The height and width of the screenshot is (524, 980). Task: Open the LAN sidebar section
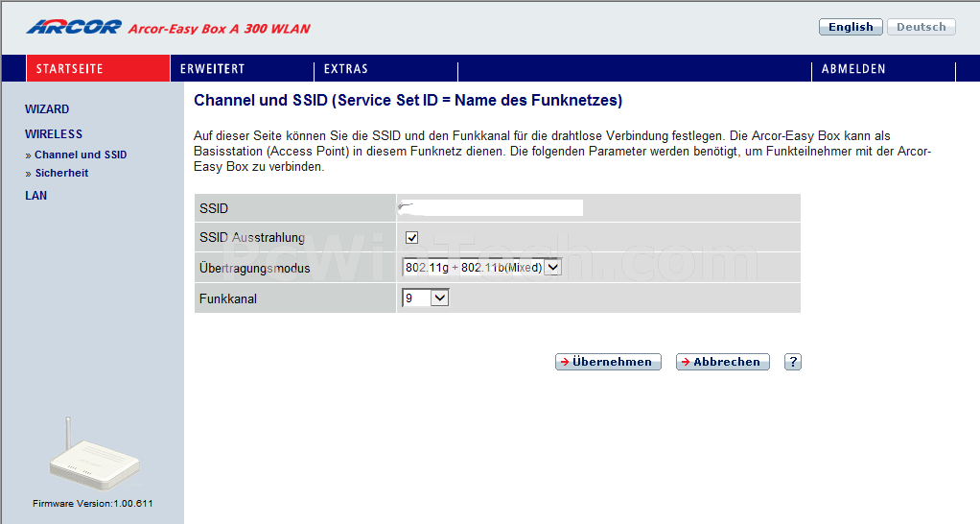coord(35,196)
